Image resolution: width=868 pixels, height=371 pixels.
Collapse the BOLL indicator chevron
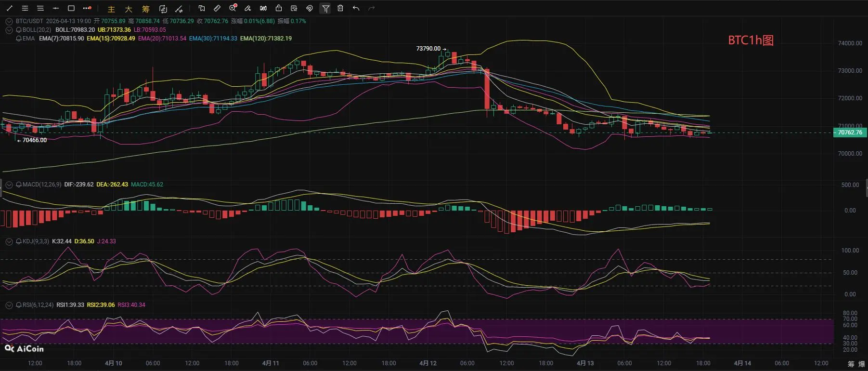tap(9, 30)
